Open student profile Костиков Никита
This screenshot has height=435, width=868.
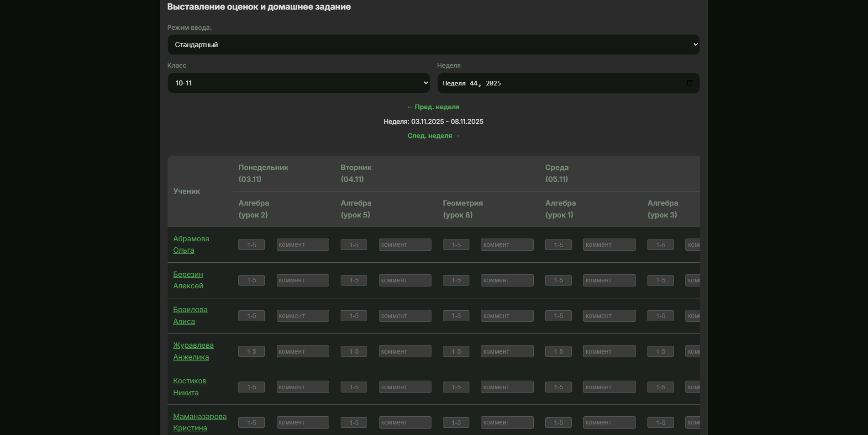coord(189,387)
